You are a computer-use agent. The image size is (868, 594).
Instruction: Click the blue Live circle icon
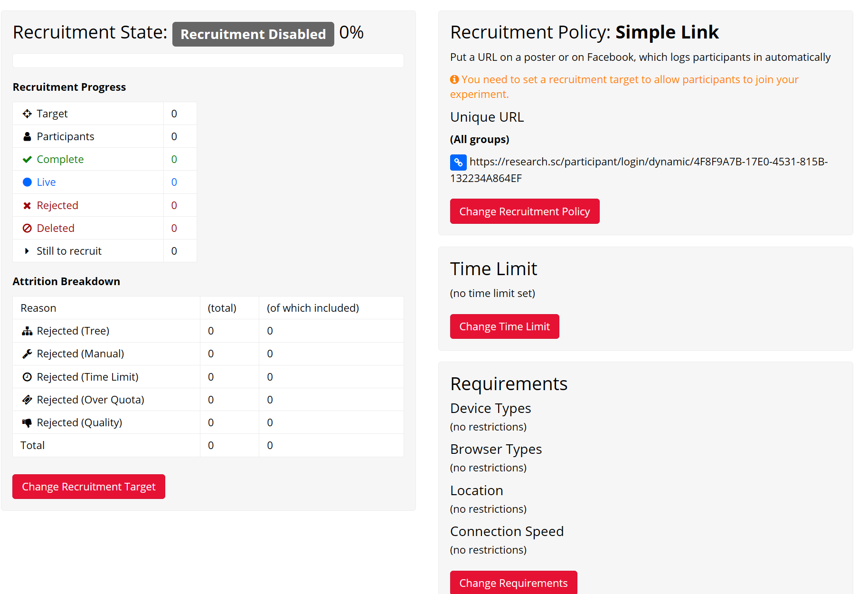pyautogui.click(x=27, y=182)
